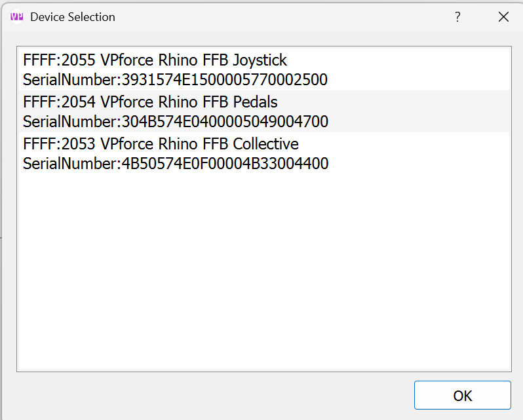Click serial number 3931574E1500005770002500
Screen dimensions: 523x420
coord(224,80)
